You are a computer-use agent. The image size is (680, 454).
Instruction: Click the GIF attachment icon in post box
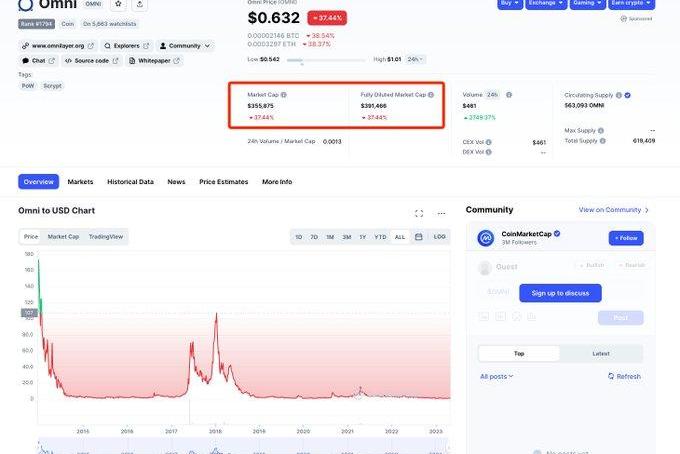click(500, 317)
